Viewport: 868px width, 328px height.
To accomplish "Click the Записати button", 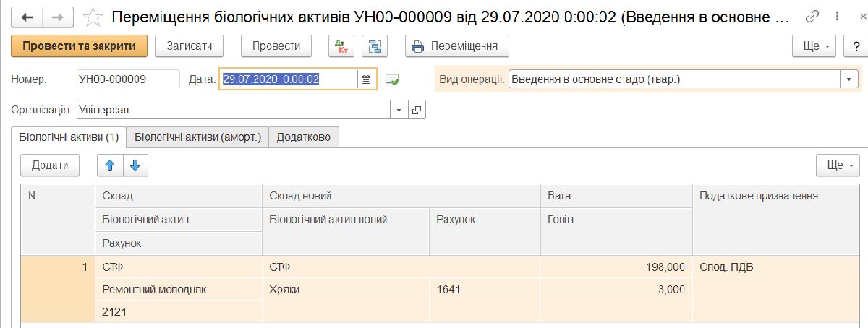I will (x=189, y=46).
